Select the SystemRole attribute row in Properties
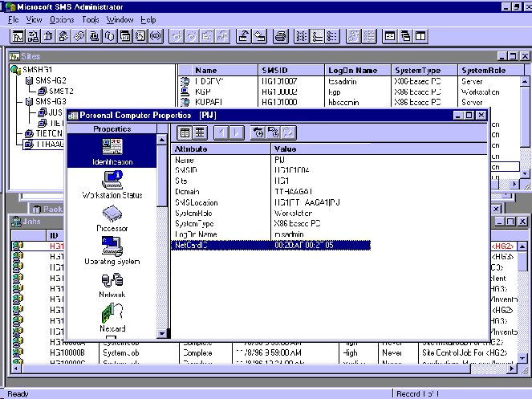The image size is (532, 399). (x=270, y=214)
